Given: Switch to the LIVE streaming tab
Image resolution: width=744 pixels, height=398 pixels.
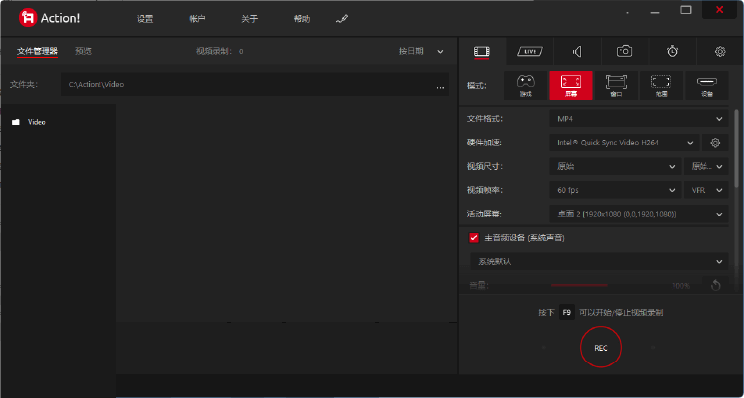Looking at the screenshot, I should (530, 51).
